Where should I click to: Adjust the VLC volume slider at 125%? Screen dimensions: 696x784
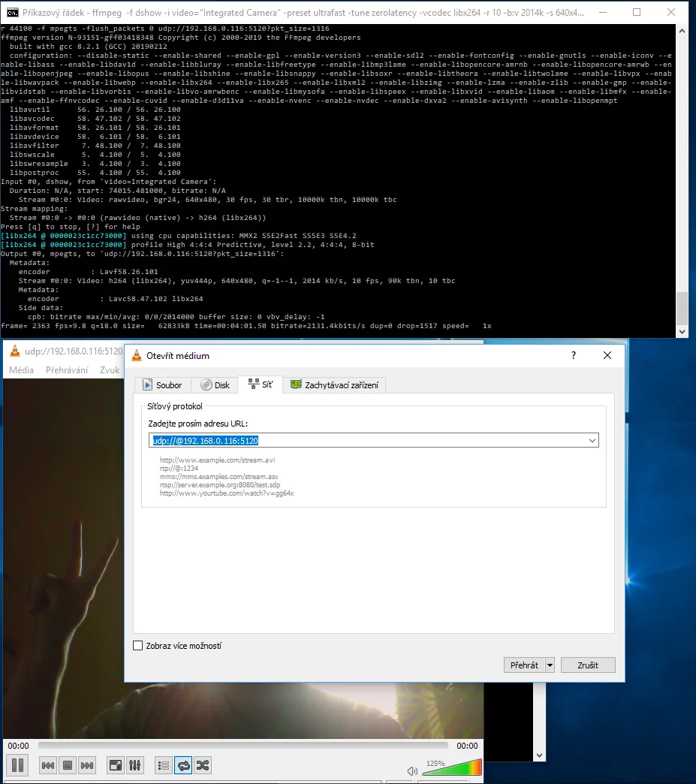[x=451, y=767]
